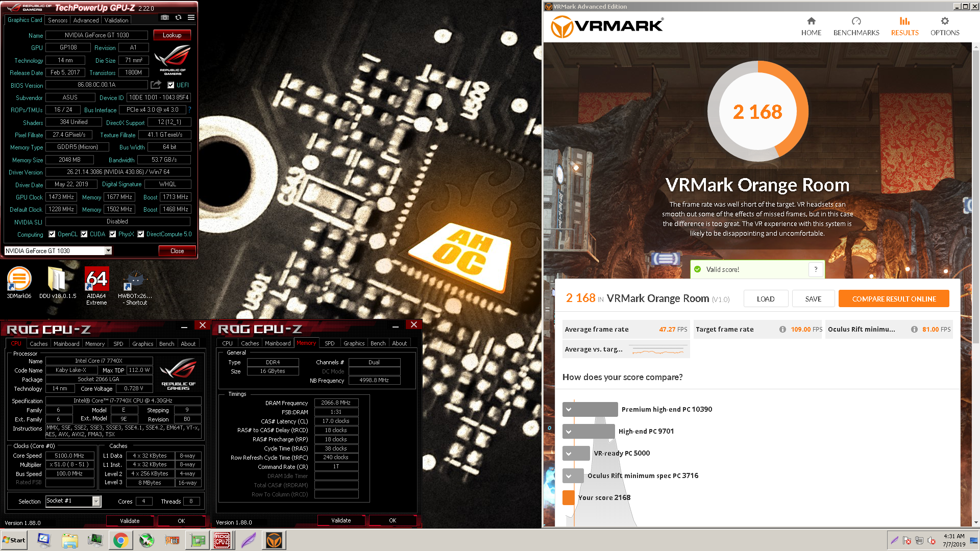980x551 pixels.
Task: Click the Oculus Rift minimum info icon
Action: (914, 330)
